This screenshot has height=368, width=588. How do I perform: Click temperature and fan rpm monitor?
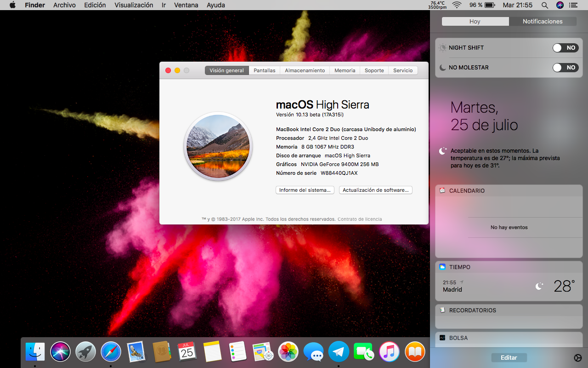(437, 5)
